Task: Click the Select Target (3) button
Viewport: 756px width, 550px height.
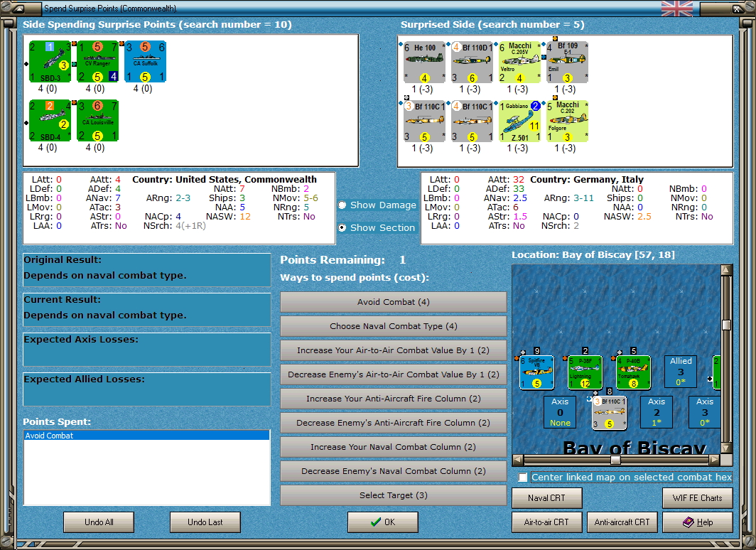Action: [x=394, y=495]
